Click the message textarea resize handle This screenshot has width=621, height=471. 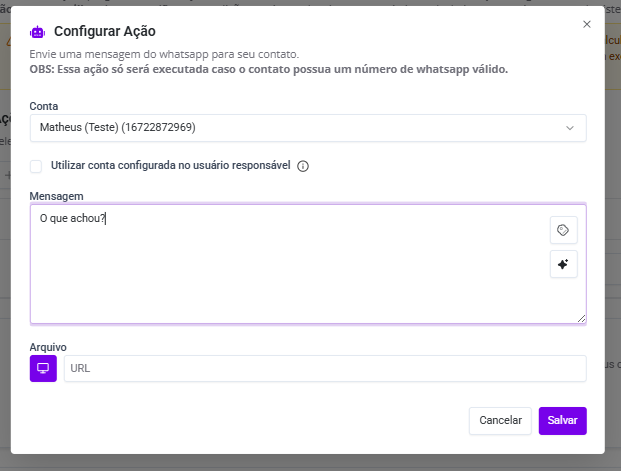(x=581, y=318)
